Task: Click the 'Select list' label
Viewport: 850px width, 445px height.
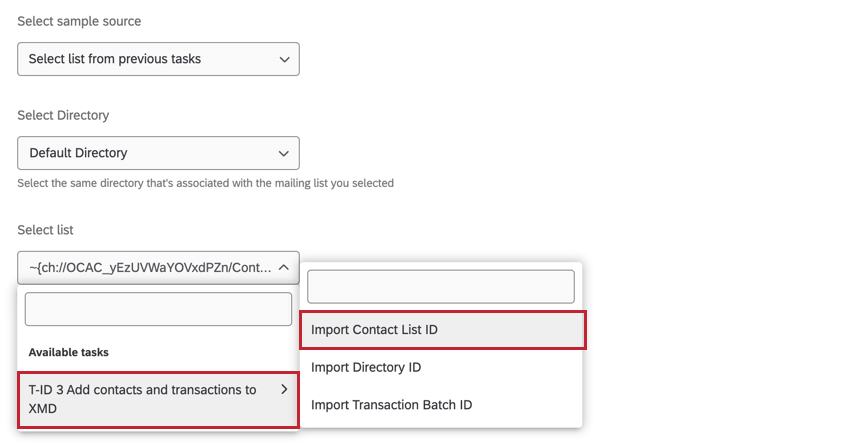Action: click(45, 230)
